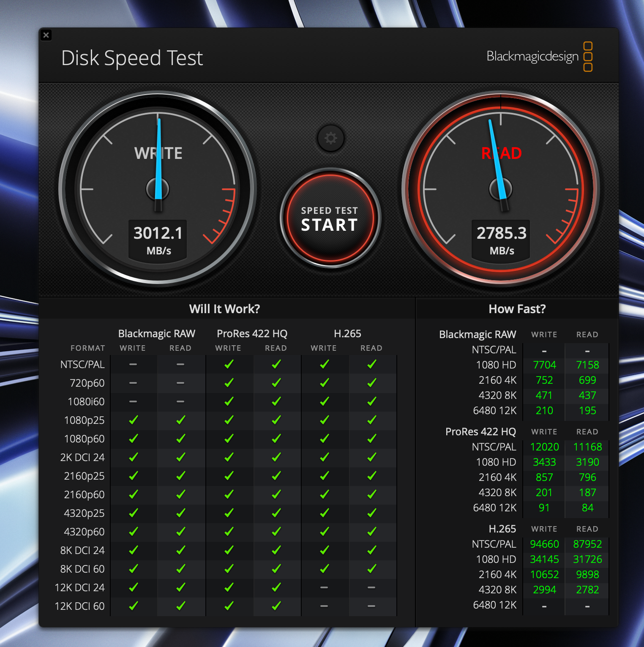This screenshot has width=644, height=647.
Task: Click NTSC/PAL ProRes 422 HQ write checkmark
Action: click(229, 364)
